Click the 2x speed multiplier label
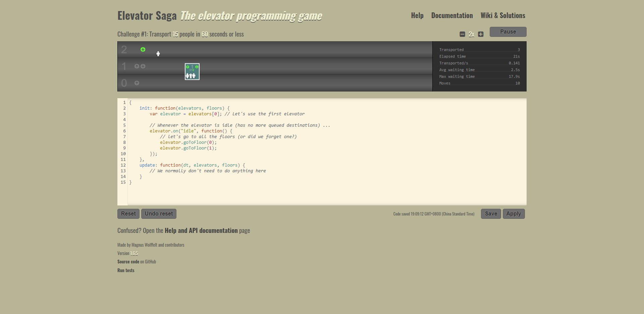 tap(471, 34)
